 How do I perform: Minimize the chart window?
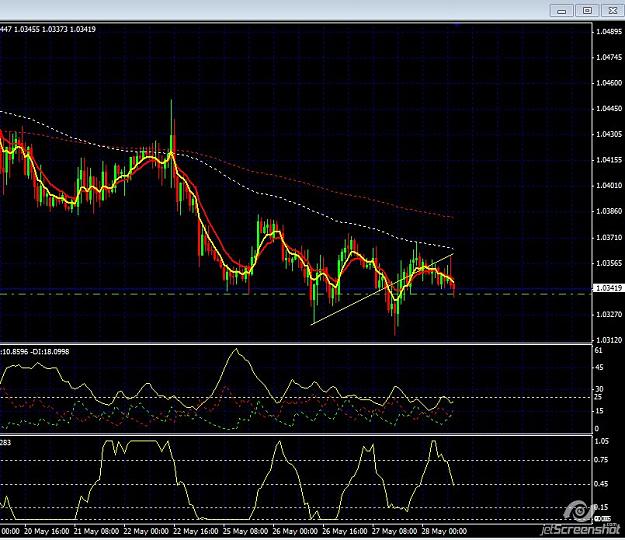coord(562,11)
